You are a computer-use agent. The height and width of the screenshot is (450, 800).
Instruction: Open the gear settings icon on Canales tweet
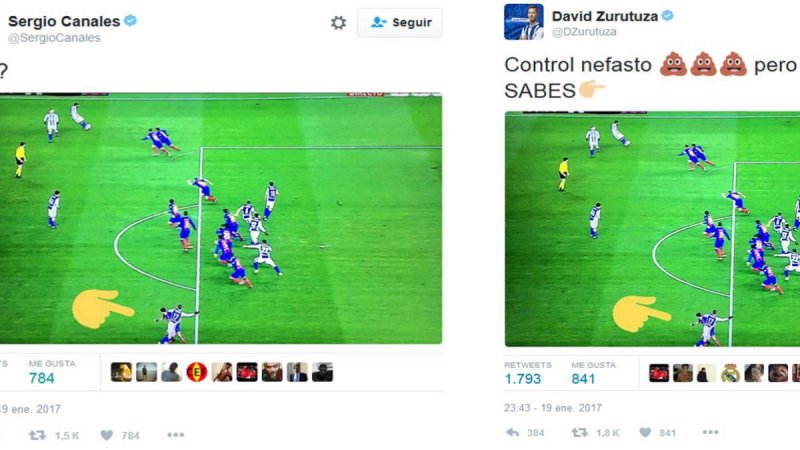[x=338, y=22]
